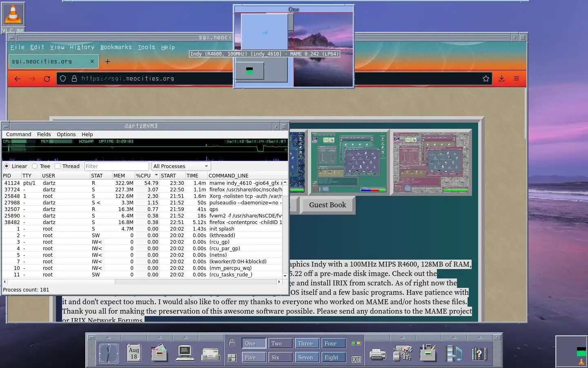Open the clock on the front panel
The image size is (588, 368).
109,353
